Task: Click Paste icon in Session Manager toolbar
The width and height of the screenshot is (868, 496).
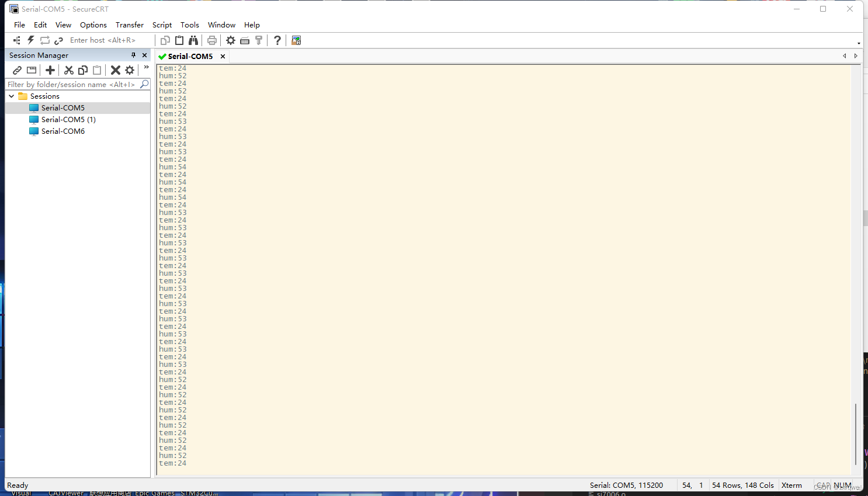Action: pos(97,70)
